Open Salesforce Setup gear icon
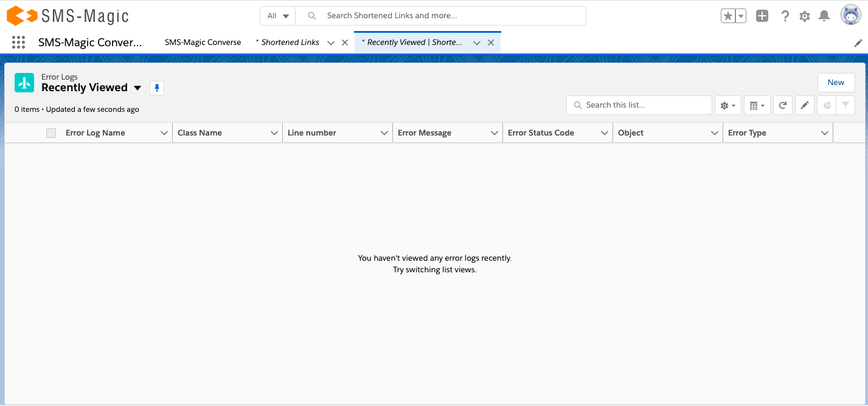 click(804, 16)
